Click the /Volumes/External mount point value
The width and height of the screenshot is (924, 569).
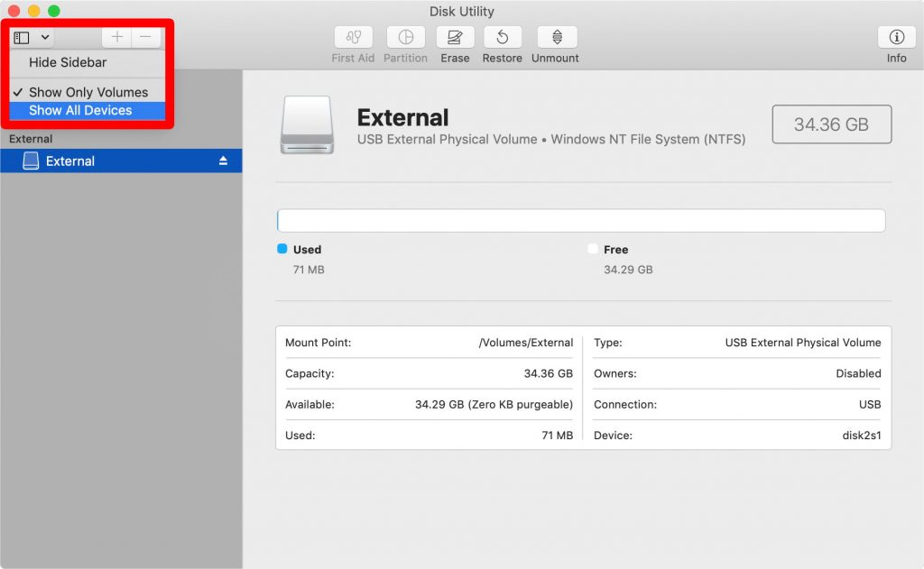526,343
